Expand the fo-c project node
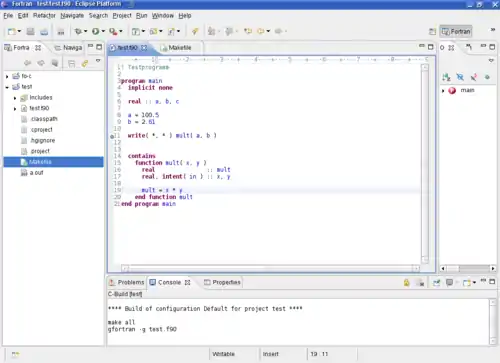The width and height of the screenshot is (500, 363). 7,76
